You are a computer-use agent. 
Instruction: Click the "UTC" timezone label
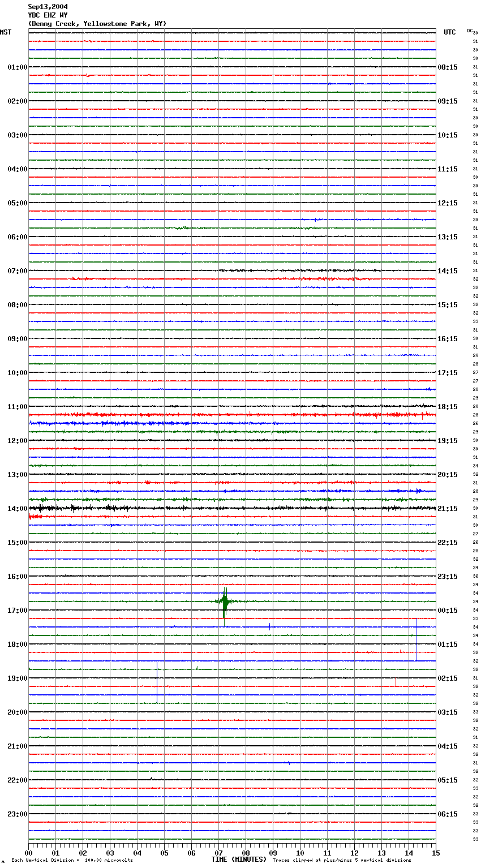pos(450,32)
